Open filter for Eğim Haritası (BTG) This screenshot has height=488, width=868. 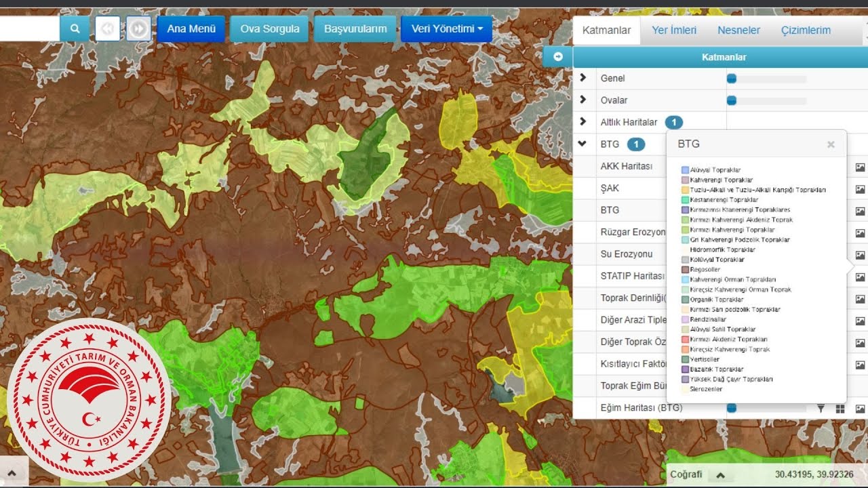tap(821, 408)
